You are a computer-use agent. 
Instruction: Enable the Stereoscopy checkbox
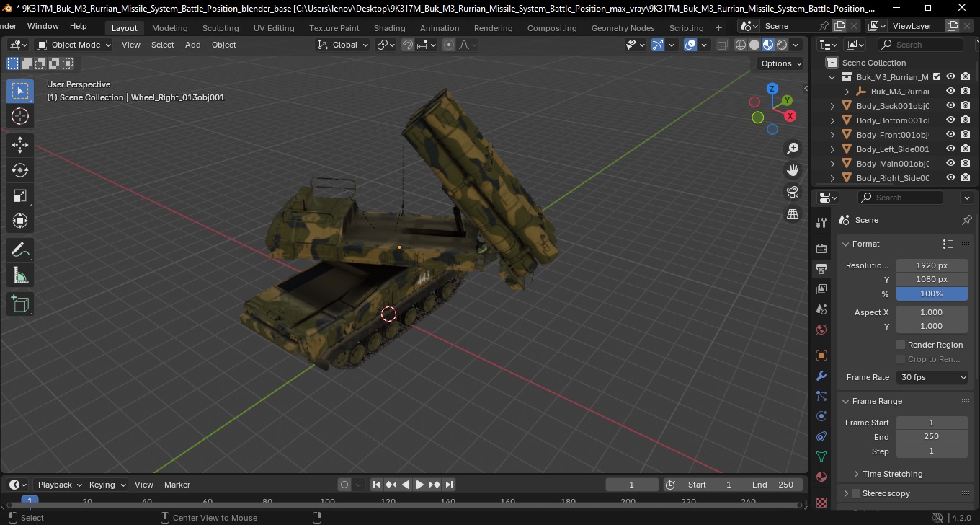click(856, 493)
